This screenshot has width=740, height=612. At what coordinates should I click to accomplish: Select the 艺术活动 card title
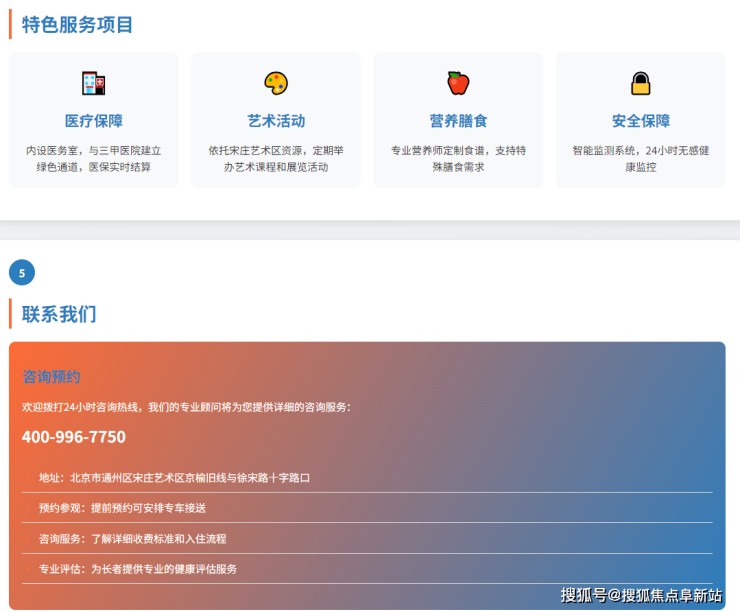pos(276,121)
